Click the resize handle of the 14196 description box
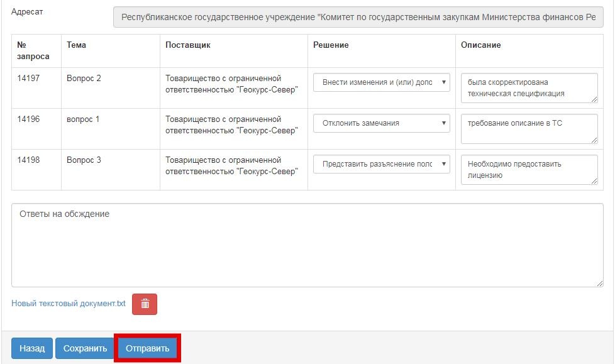This screenshot has height=364, width=615. click(594, 140)
